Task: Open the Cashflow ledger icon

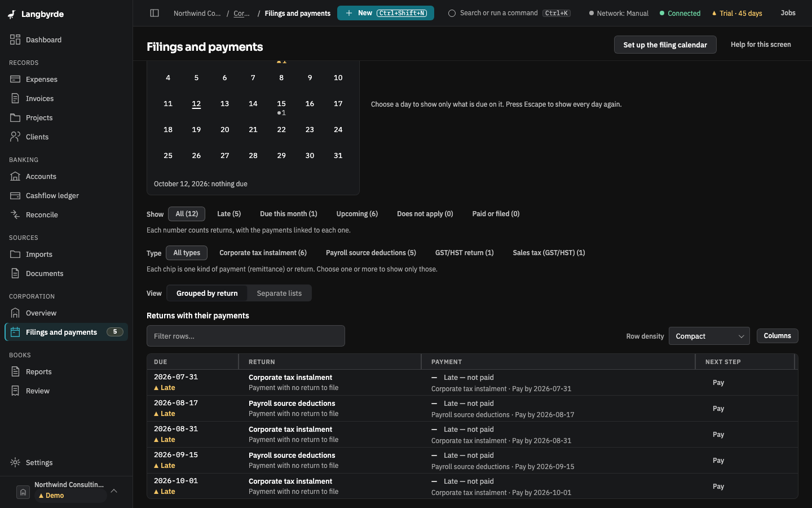Action: point(15,195)
